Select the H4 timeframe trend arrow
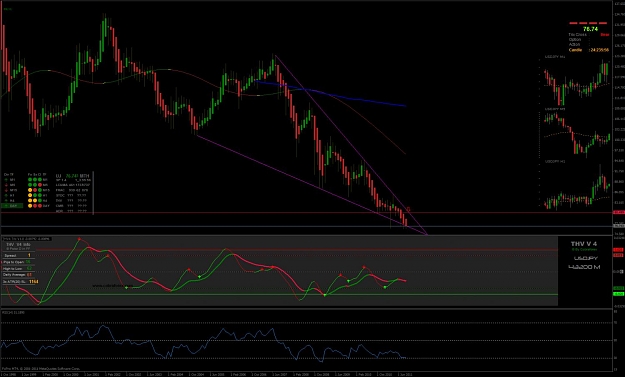This screenshot has height=377, width=625. pyautogui.click(x=6, y=200)
